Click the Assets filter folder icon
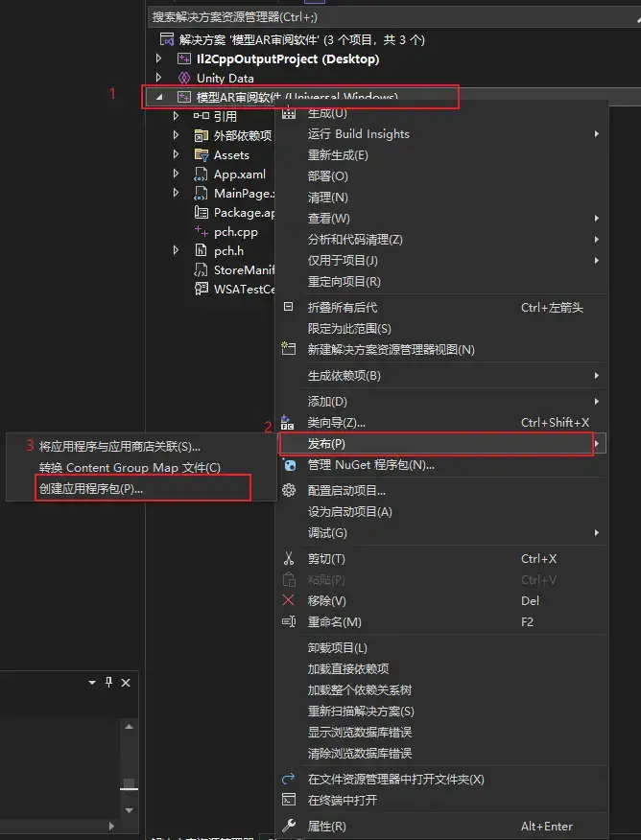641x840 pixels. [x=201, y=154]
